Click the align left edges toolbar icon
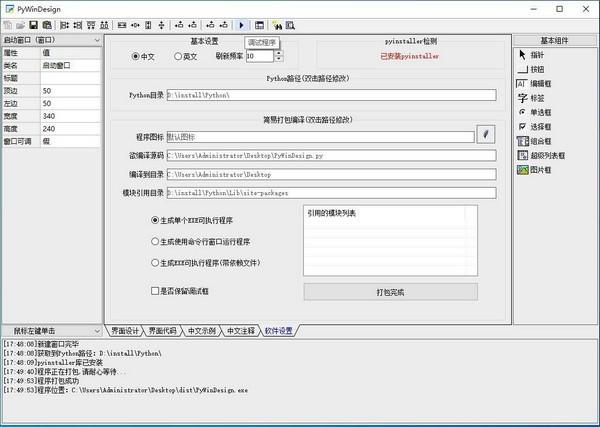The width and height of the screenshot is (600, 427). click(65, 26)
